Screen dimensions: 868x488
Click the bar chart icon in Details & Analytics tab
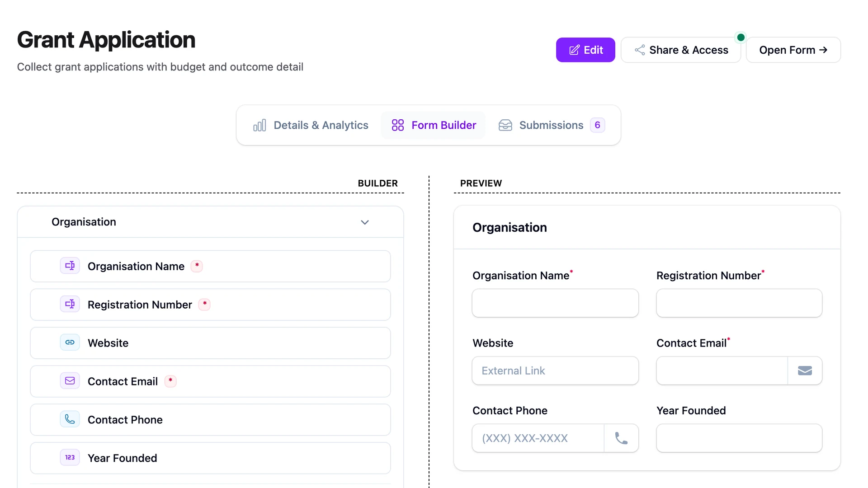pos(259,125)
